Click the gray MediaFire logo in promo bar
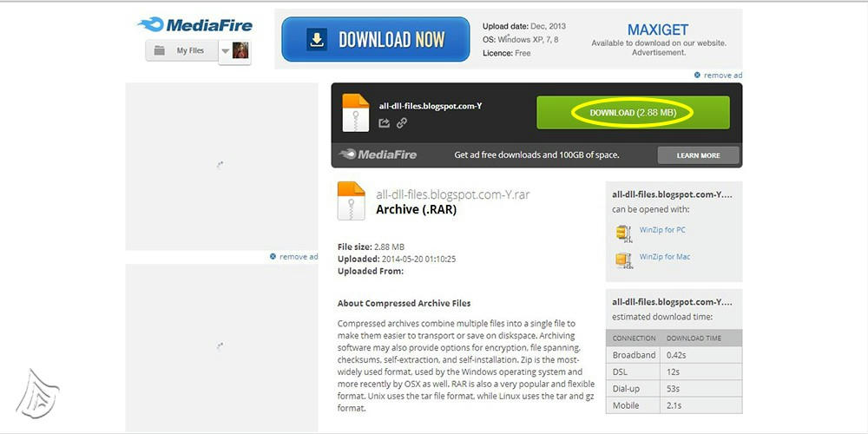 pos(378,155)
